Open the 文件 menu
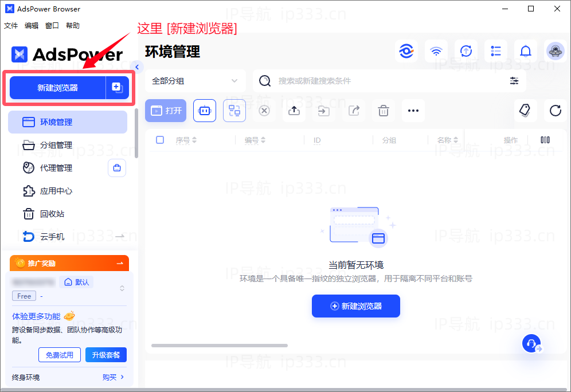This screenshot has width=571, height=392. point(11,25)
